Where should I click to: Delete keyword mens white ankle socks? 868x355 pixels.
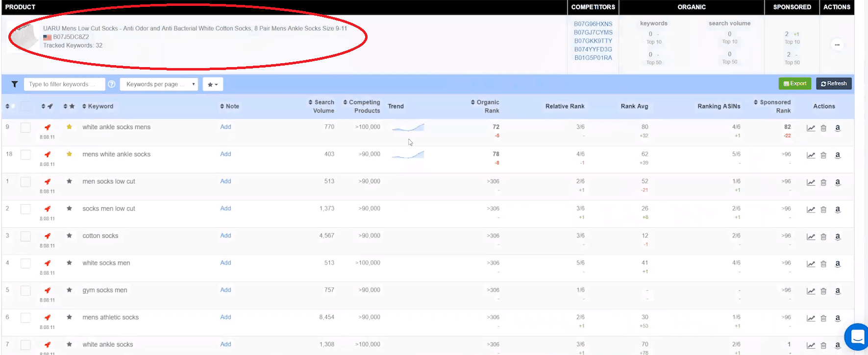pos(823,155)
